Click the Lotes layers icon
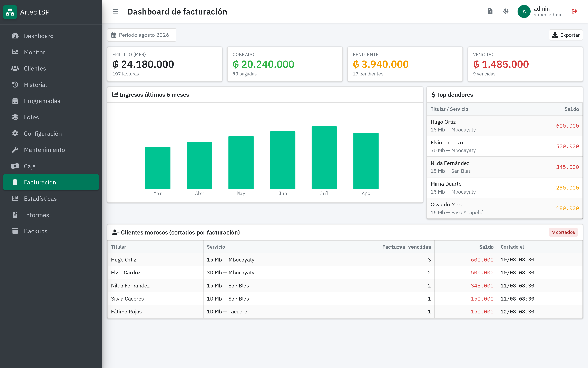588x368 pixels. [15, 117]
